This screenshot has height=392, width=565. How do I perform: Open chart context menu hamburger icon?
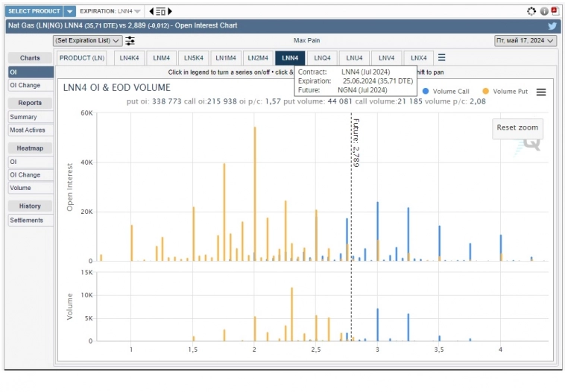click(541, 92)
